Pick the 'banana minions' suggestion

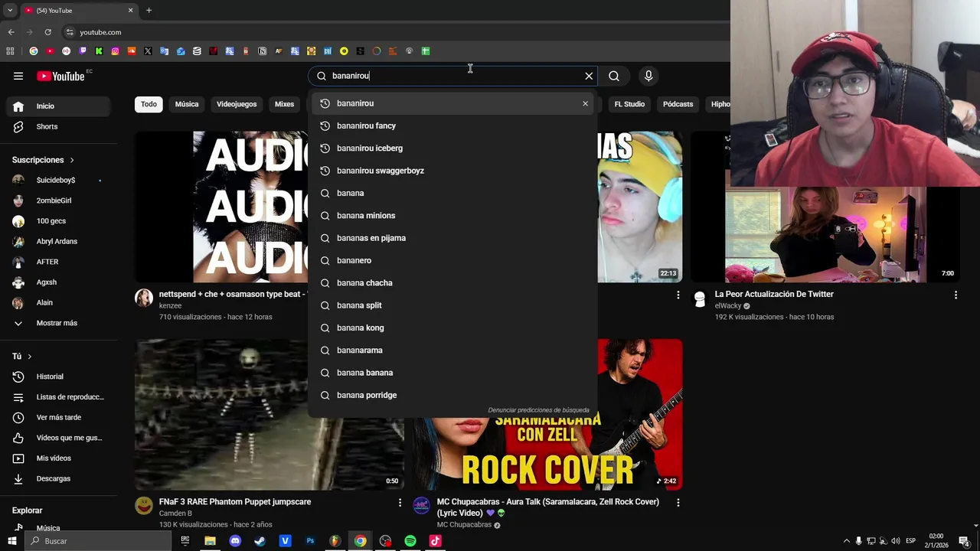pyautogui.click(x=452, y=215)
